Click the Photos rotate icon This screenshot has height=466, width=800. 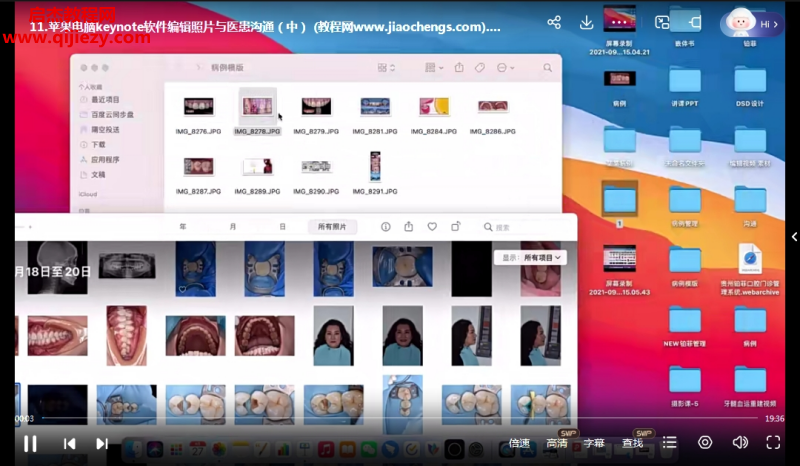coord(456,227)
